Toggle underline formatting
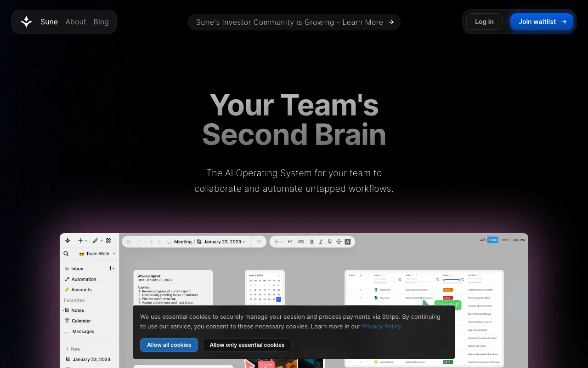The image size is (588, 368). pos(329,241)
